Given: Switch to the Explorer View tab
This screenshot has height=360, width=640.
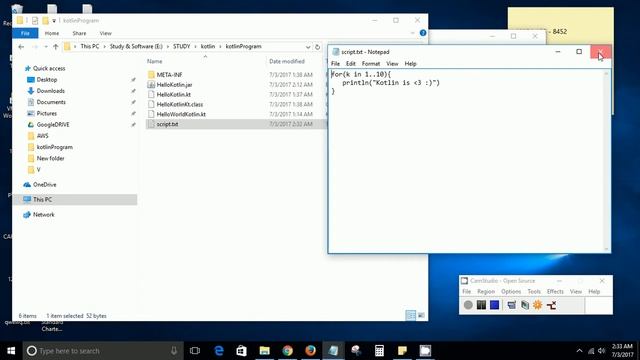Looking at the screenshot, I should click(x=105, y=33).
